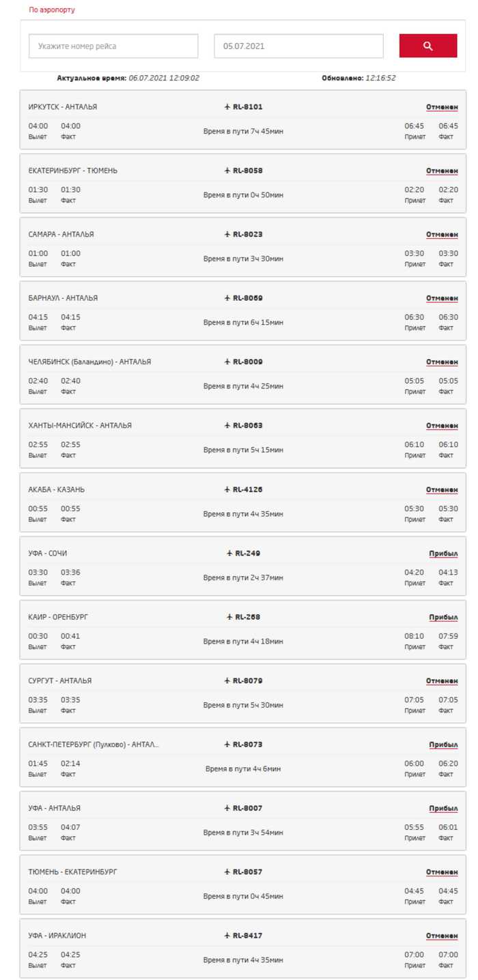Click the airplane icon beside RL-8417
Viewport: 478px width, 980px height.
227,936
